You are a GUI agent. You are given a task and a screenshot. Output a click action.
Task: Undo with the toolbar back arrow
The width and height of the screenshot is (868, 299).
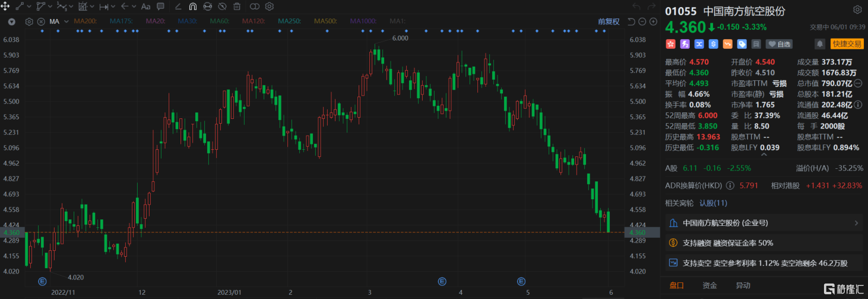coord(636,7)
